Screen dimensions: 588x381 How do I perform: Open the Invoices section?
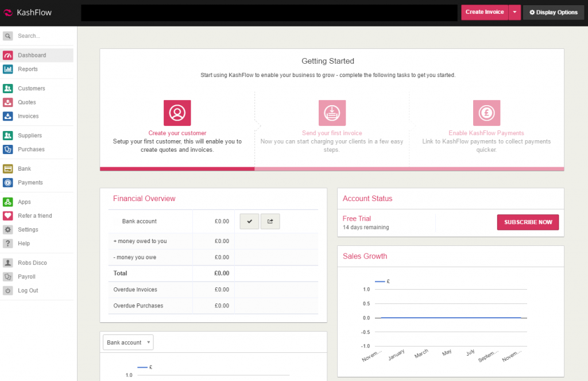[x=28, y=116]
